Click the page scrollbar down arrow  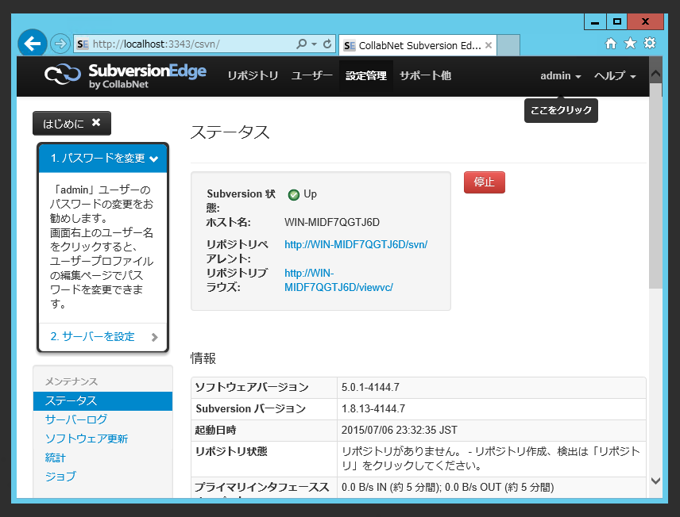[656, 481]
